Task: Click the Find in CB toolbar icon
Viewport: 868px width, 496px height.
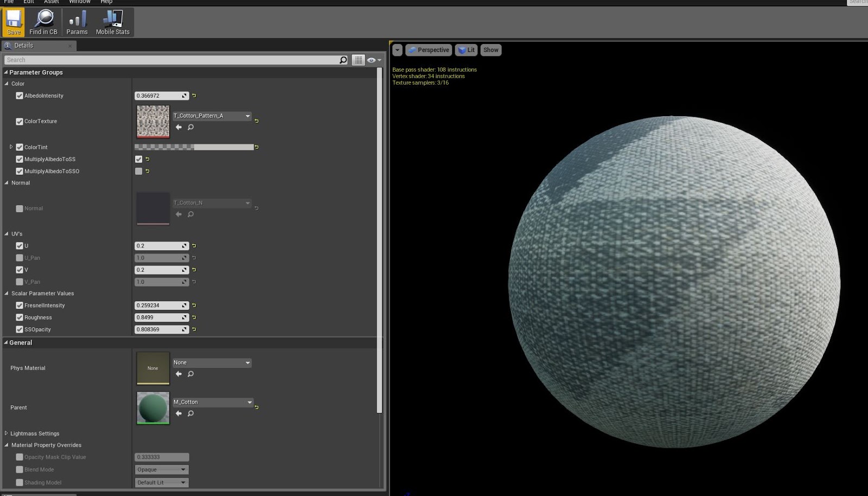Action: tap(43, 22)
